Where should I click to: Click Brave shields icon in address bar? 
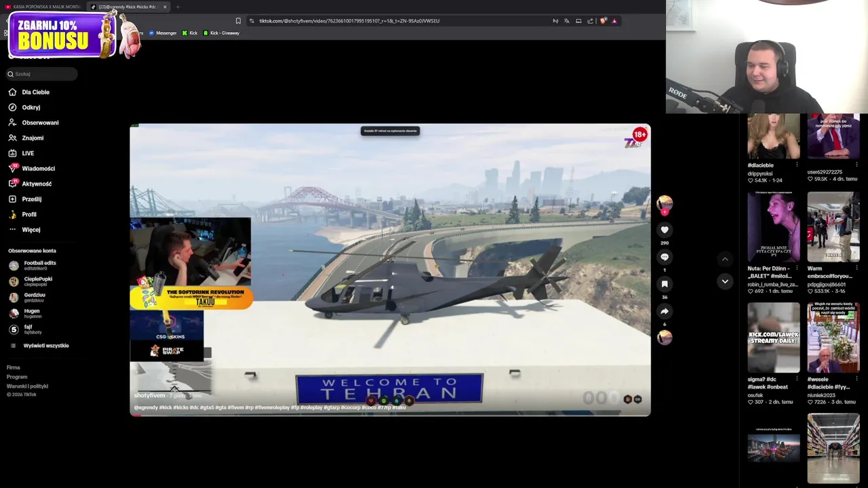(603, 21)
